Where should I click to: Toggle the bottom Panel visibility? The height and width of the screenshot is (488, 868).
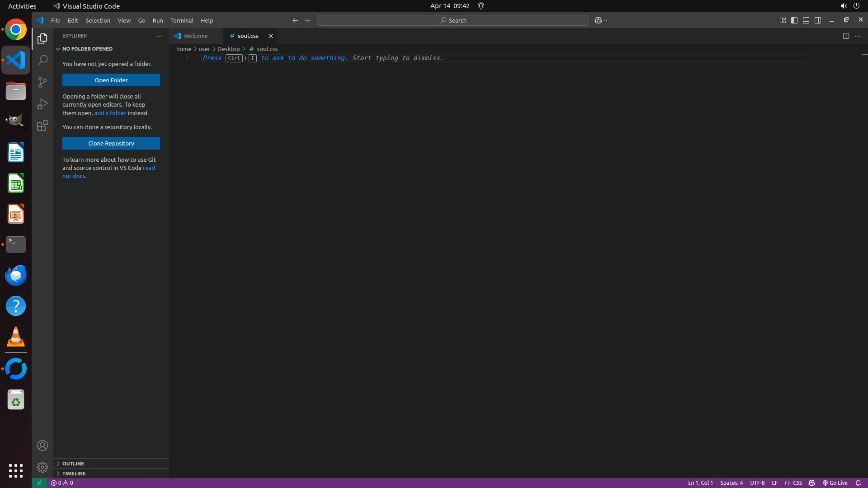click(806, 20)
